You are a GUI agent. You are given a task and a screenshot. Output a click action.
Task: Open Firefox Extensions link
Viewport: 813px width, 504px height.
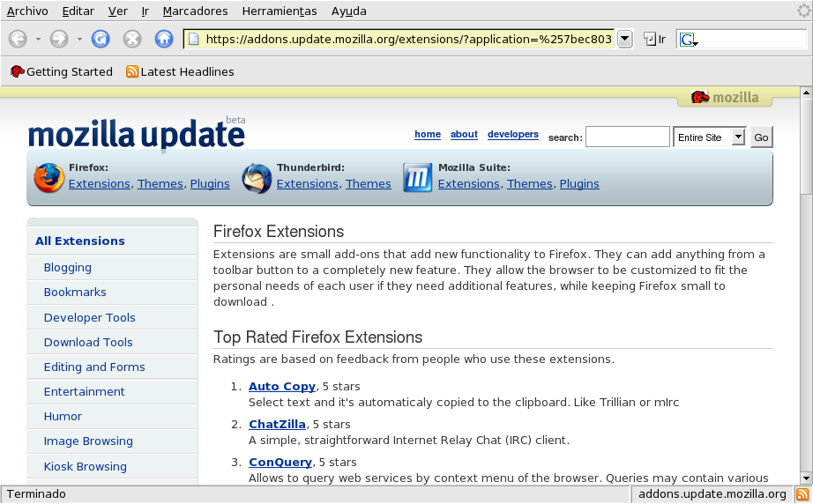pyautogui.click(x=100, y=184)
